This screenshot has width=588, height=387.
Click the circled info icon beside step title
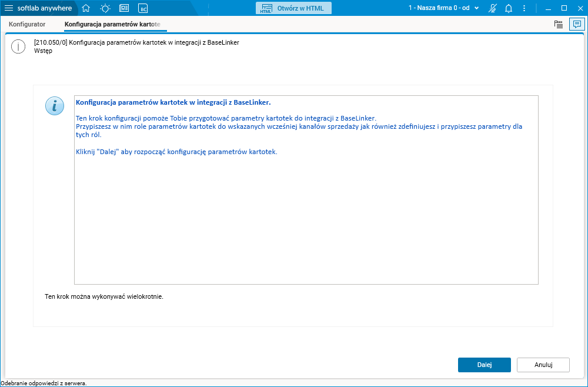click(18, 46)
